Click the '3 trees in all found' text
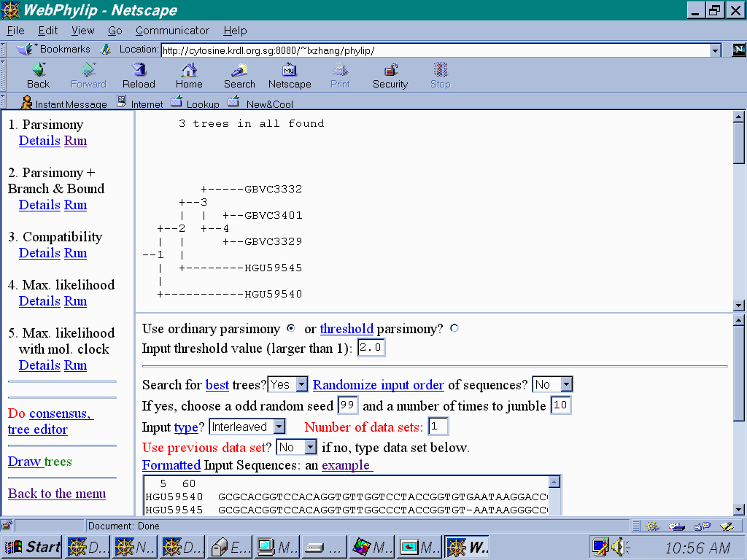The height and width of the screenshot is (560, 747). click(252, 123)
